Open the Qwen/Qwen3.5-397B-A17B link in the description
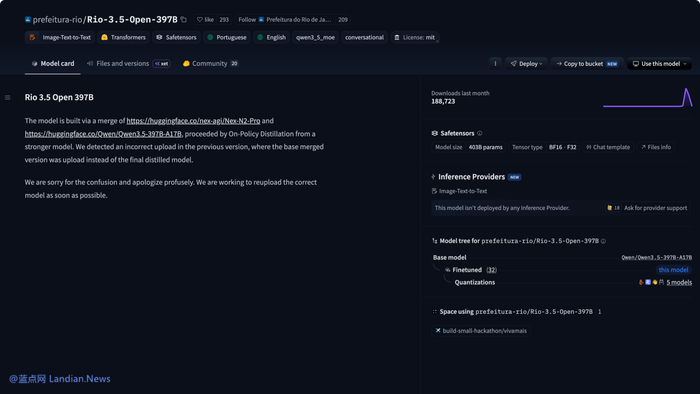 103,134
